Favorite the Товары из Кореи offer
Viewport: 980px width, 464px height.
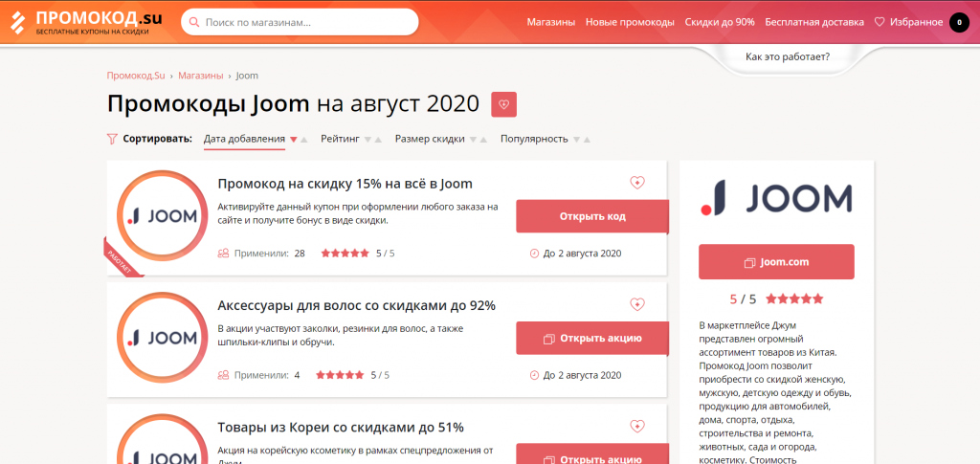pos(636,426)
